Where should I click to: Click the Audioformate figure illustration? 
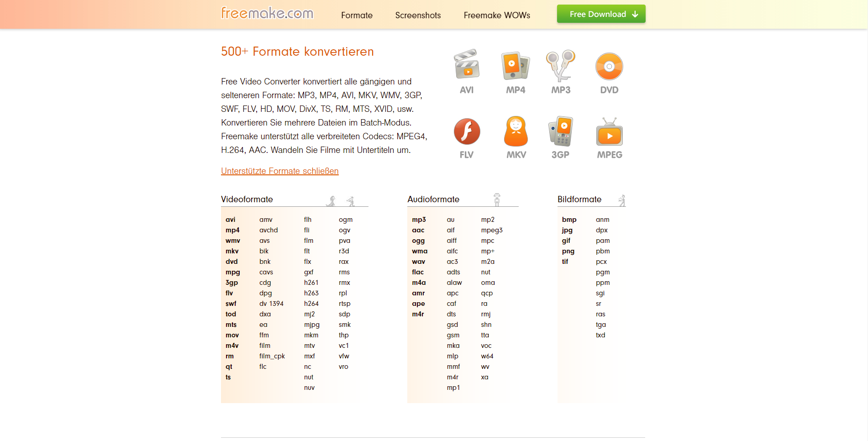pos(497,199)
